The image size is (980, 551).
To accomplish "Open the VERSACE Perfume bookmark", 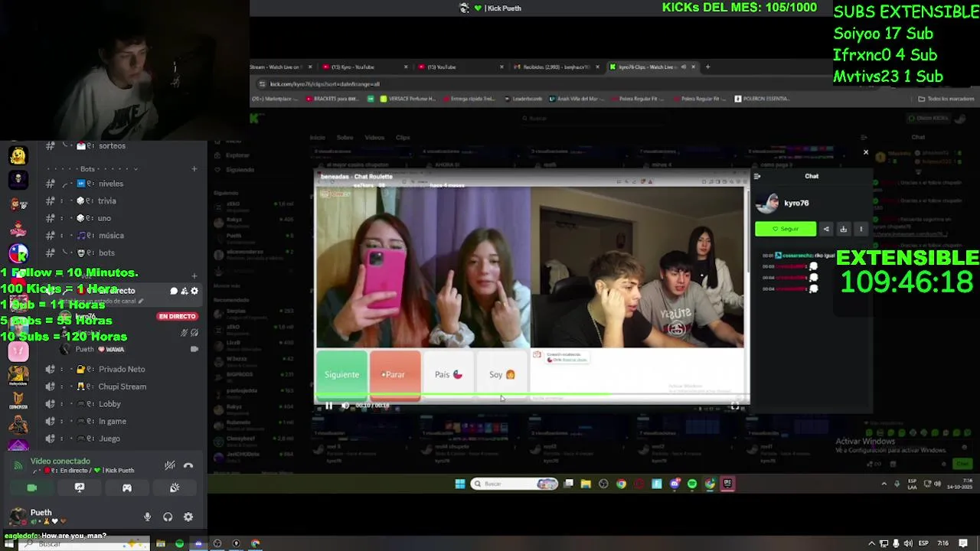I will (407, 99).
